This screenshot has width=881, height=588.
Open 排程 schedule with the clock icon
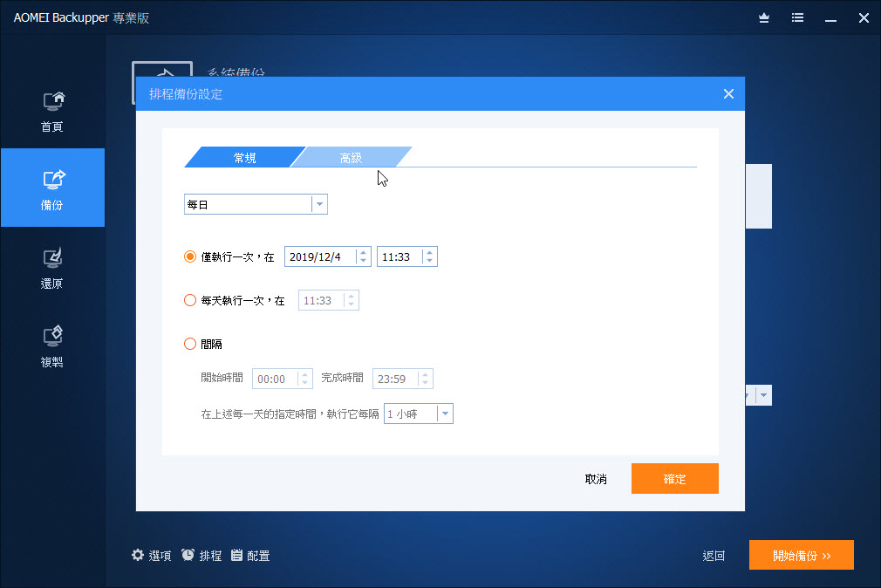pyautogui.click(x=201, y=556)
